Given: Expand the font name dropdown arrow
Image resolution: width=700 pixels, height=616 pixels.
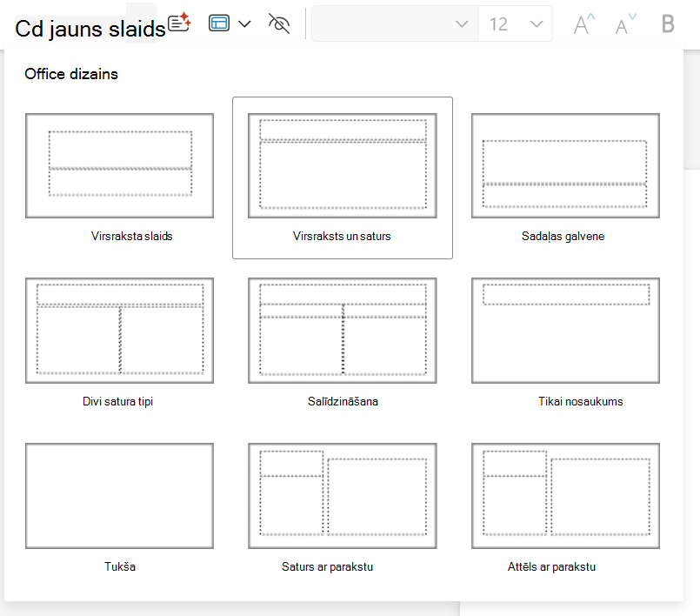Looking at the screenshot, I should [x=462, y=24].
